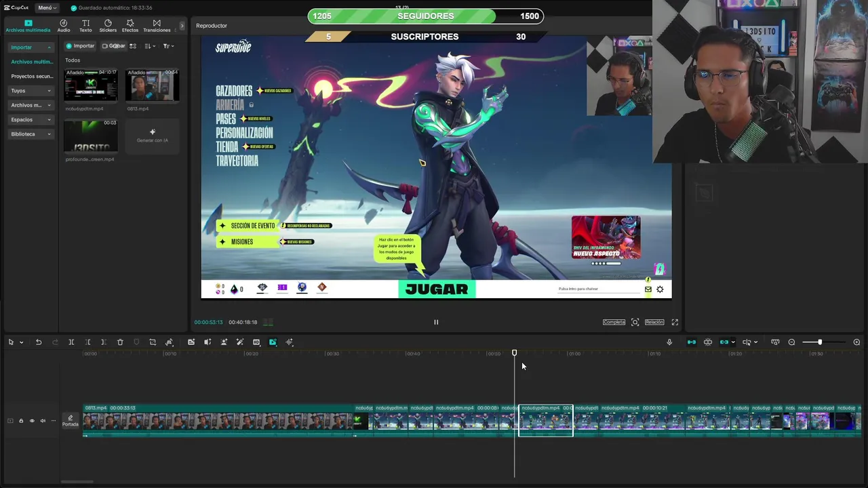The image size is (868, 488).
Task: Open the Audio tab
Action: point(64,26)
